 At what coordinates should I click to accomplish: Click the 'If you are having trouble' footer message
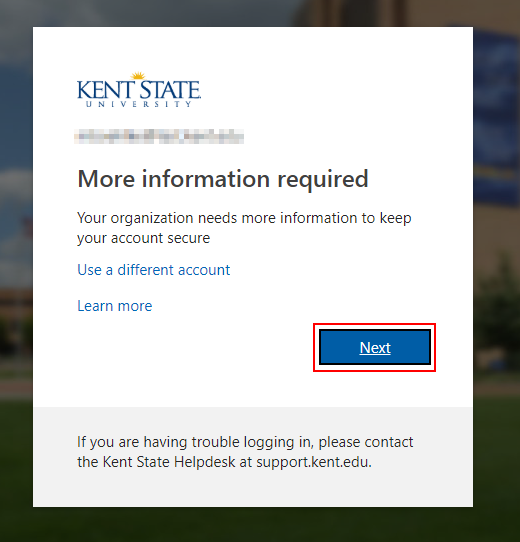(x=245, y=452)
